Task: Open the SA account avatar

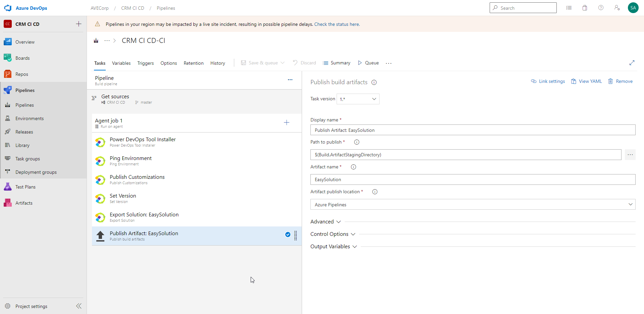Action: (633, 8)
